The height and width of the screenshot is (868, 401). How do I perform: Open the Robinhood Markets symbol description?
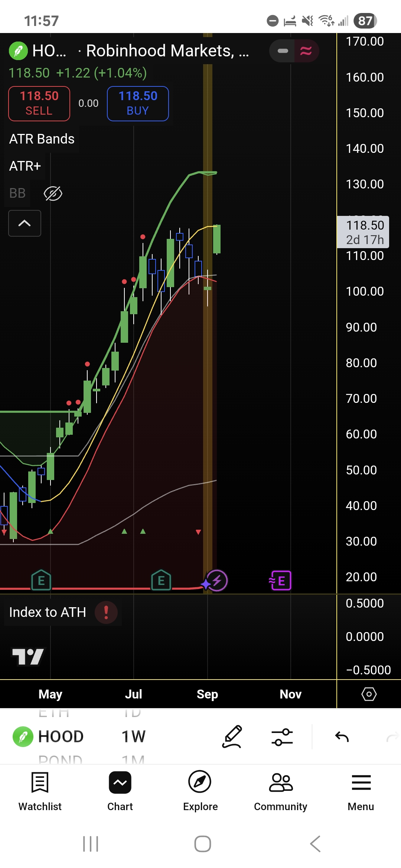pos(167,51)
